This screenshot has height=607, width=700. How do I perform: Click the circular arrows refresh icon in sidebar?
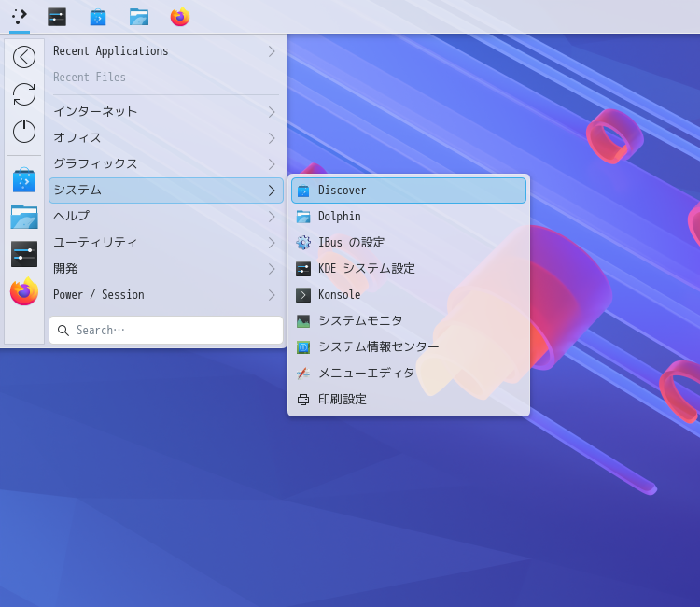(24, 94)
